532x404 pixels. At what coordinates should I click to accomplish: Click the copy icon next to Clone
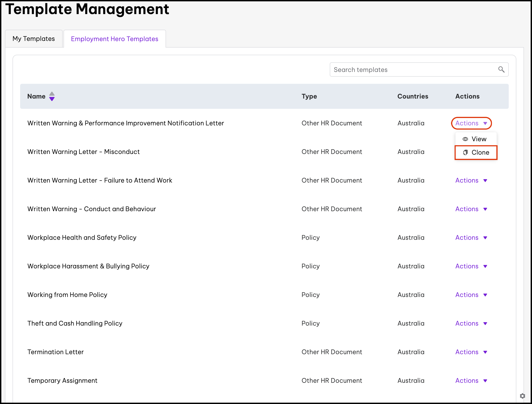[x=465, y=152]
